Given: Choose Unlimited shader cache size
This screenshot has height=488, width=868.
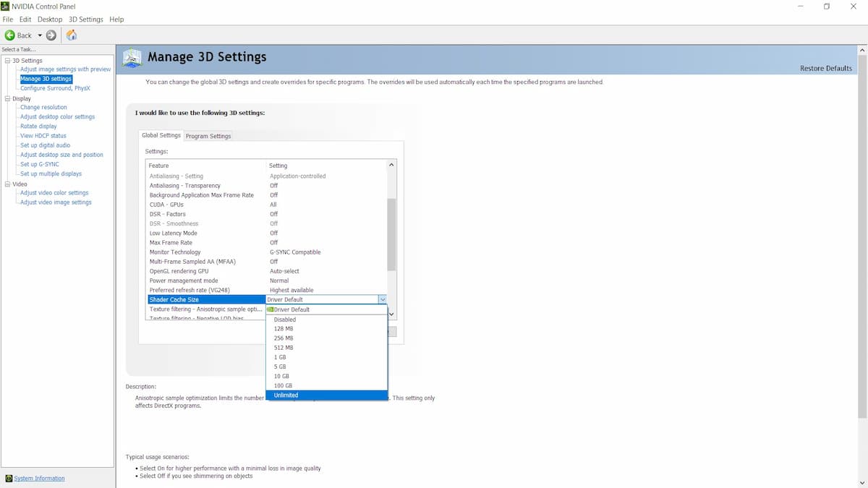Looking at the screenshot, I should [326, 395].
